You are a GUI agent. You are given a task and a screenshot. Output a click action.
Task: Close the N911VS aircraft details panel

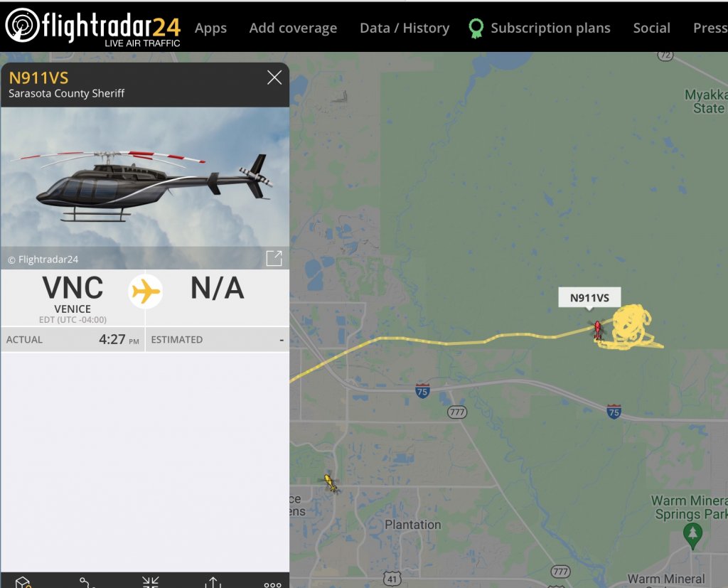(x=274, y=77)
